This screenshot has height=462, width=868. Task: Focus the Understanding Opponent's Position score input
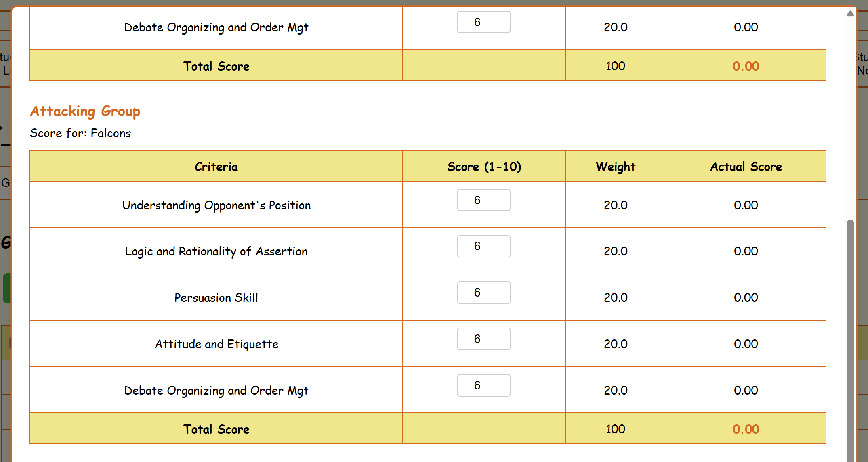pos(483,200)
